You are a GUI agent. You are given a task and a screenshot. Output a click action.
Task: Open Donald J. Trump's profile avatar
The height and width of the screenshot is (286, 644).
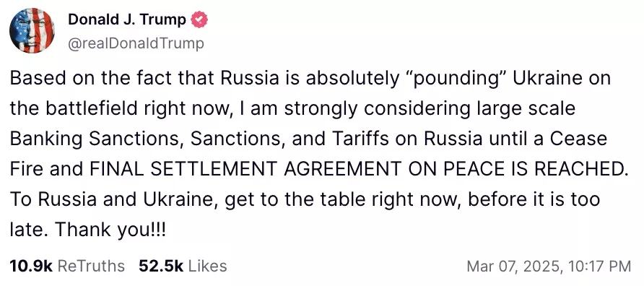[32, 31]
